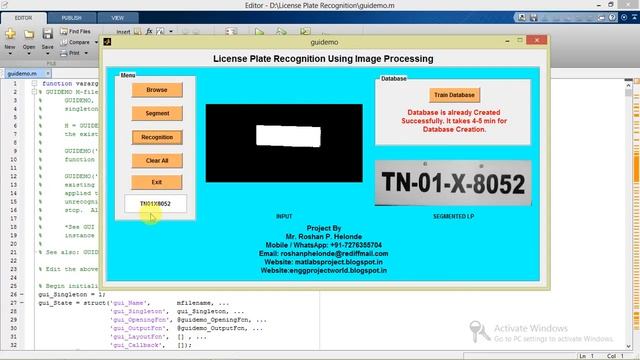
Task: Click code line 'gui_Singleton = 1;'
Action: pyautogui.click(x=72, y=294)
